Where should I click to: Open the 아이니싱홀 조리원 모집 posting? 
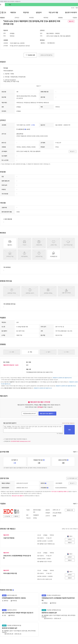tap(10, 573)
